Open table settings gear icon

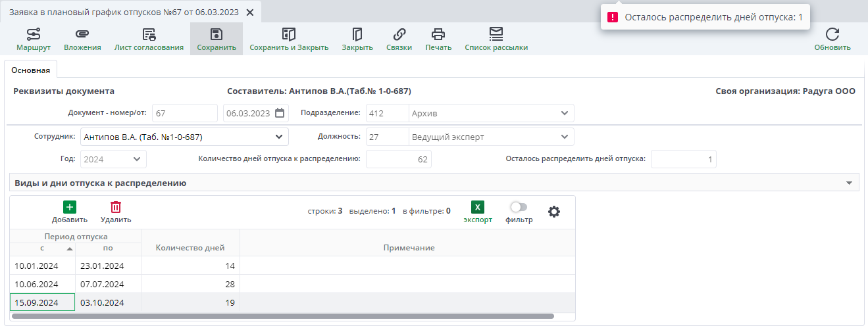tap(554, 212)
